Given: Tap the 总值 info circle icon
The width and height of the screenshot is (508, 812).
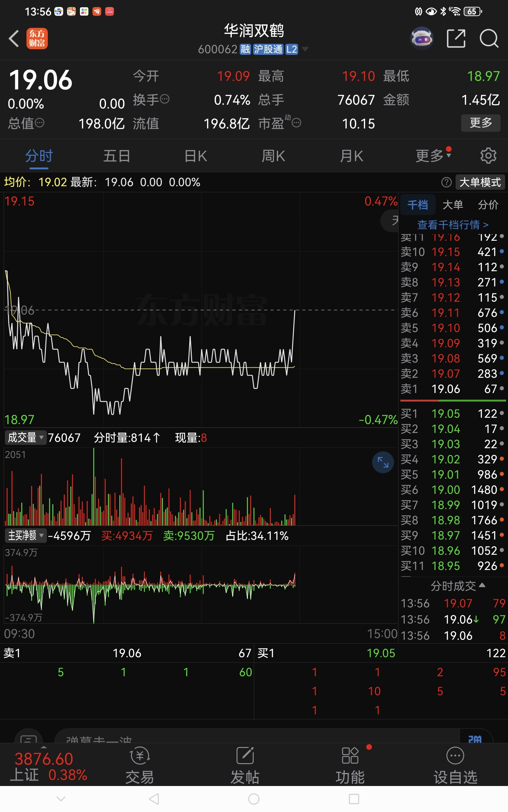Looking at the screenshot, I should [40, 123].
